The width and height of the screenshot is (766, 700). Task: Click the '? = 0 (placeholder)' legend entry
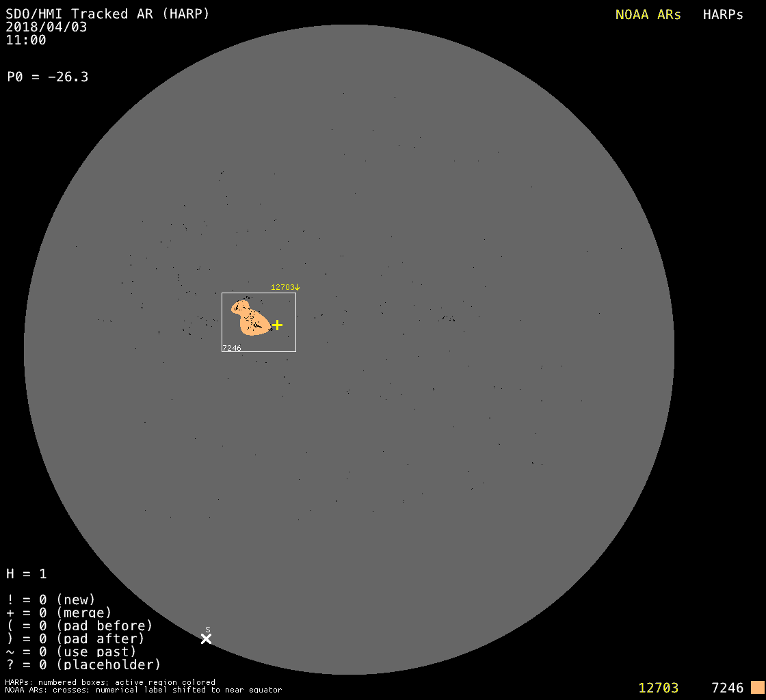click(83, 664)
